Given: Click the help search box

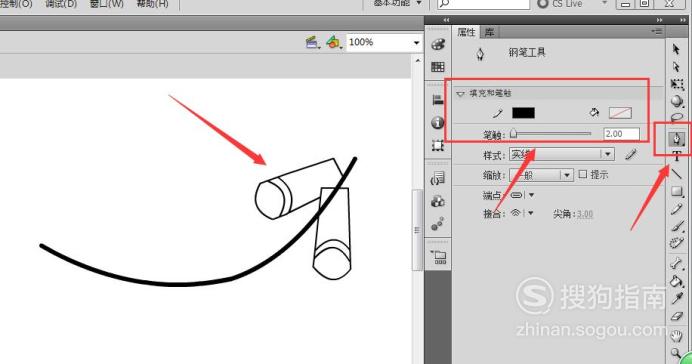Looking at the screenshot, I should (x=484, y=4).
